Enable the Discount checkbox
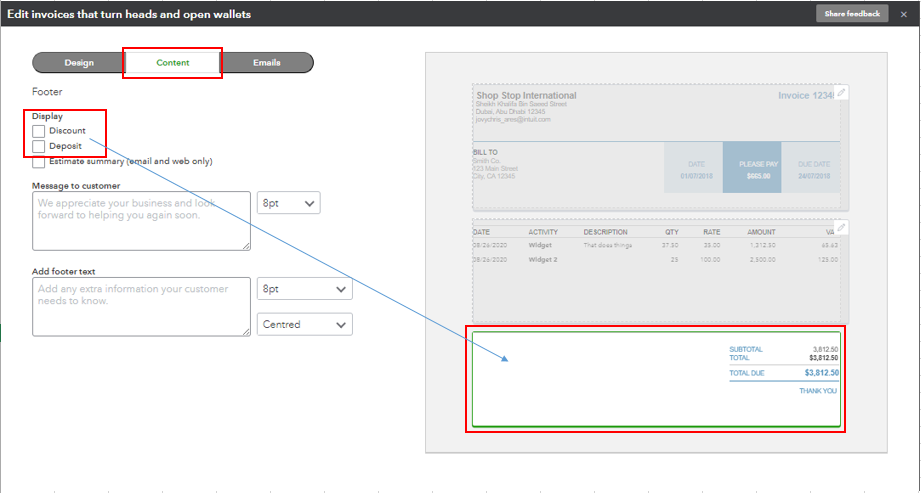 click(x=39, y=131)
